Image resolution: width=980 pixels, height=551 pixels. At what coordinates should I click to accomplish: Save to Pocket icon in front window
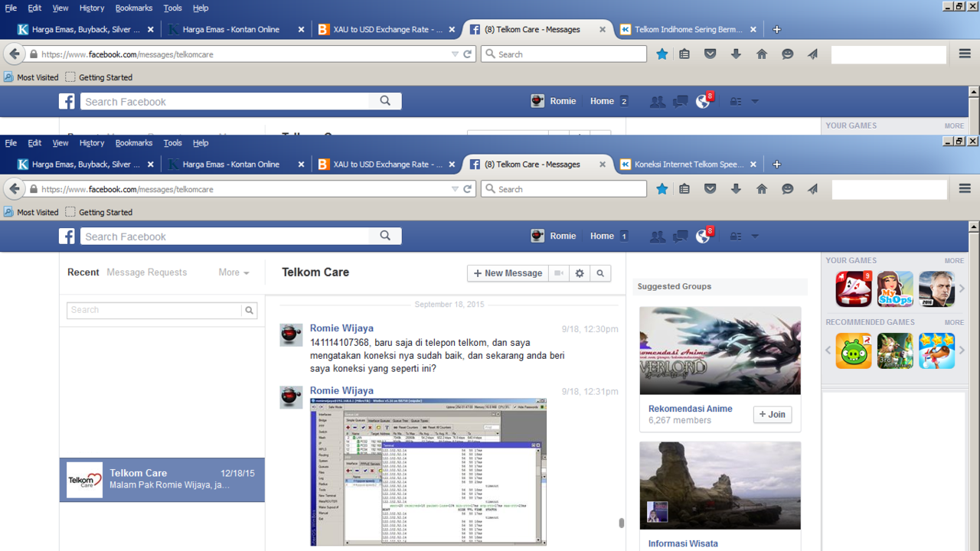(710, 189)
